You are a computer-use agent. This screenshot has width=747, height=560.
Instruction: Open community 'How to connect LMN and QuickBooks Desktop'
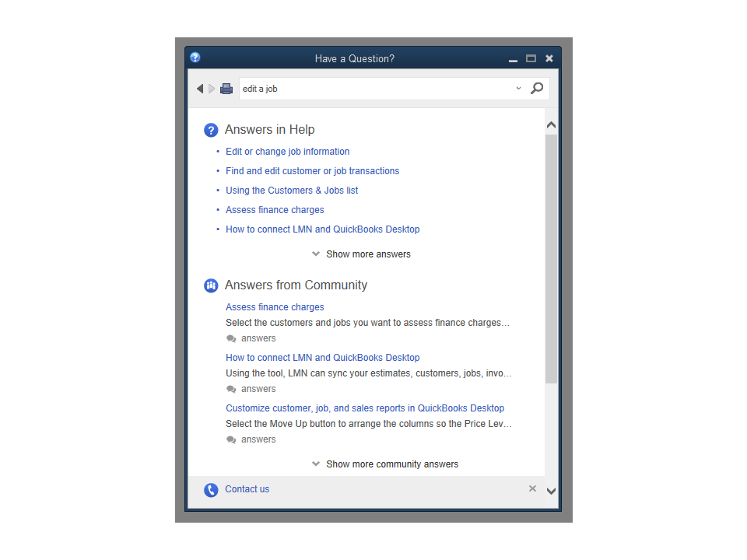pos(322,358)
